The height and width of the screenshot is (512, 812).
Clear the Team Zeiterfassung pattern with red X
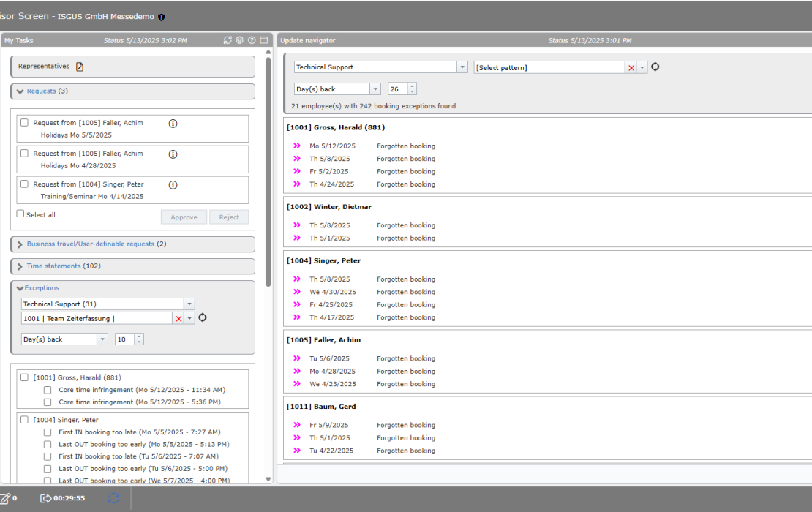coord(178,318)
